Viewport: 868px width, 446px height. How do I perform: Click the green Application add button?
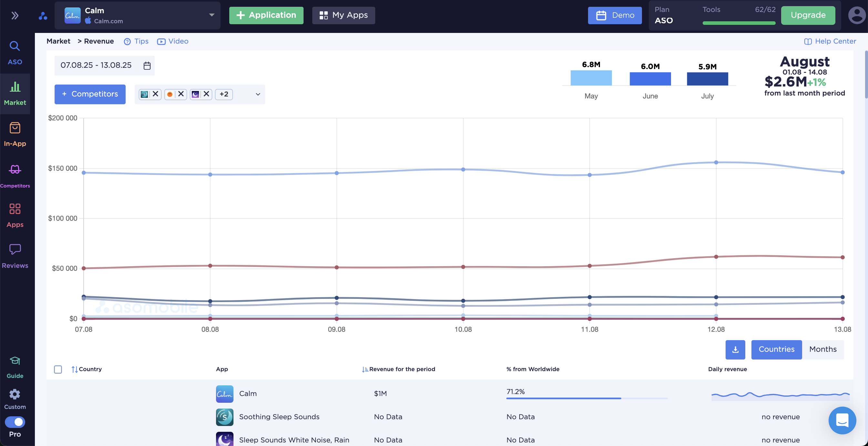[266, 15]
